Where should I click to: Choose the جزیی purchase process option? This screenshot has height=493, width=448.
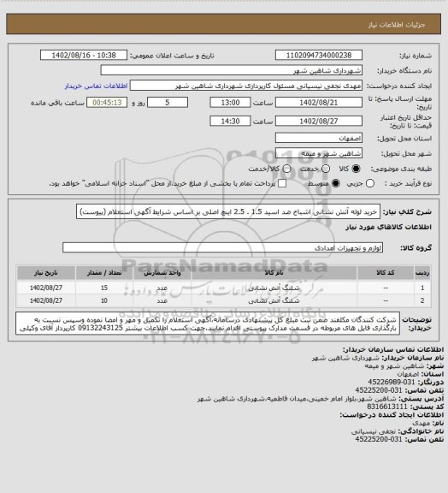click(370, 183)
